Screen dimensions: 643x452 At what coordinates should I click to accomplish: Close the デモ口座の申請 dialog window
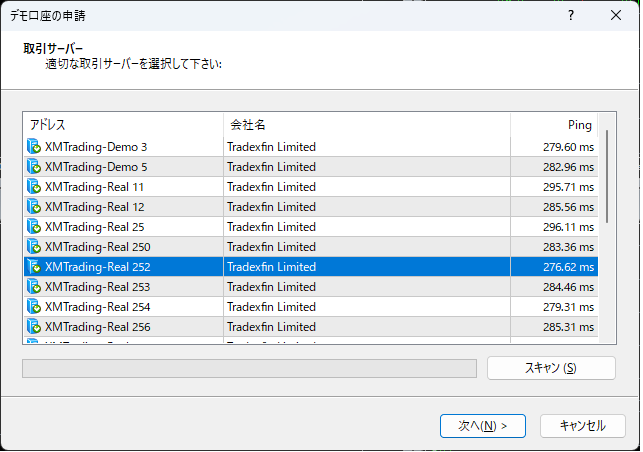[x=615, y=16]
